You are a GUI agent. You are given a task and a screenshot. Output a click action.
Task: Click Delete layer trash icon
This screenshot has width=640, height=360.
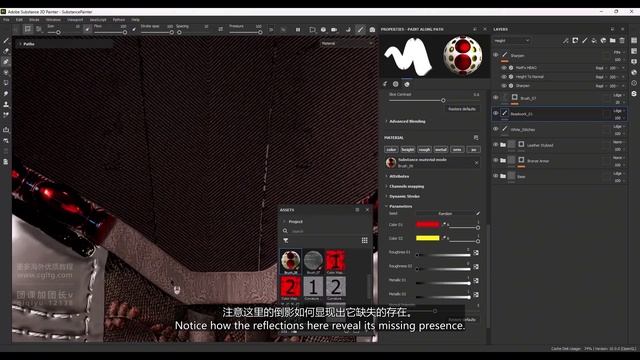[x=622, y=40]
